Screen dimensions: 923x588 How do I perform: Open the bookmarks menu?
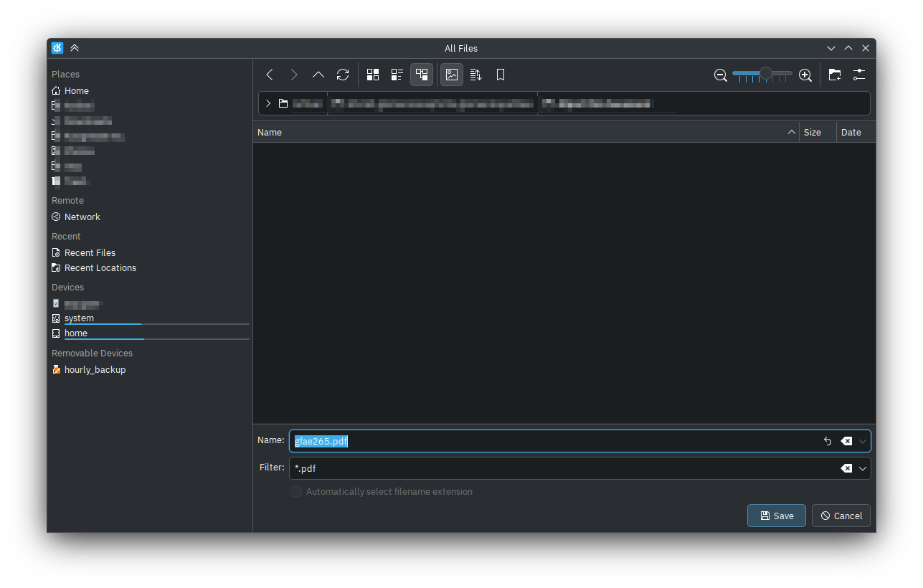(501, 75)
